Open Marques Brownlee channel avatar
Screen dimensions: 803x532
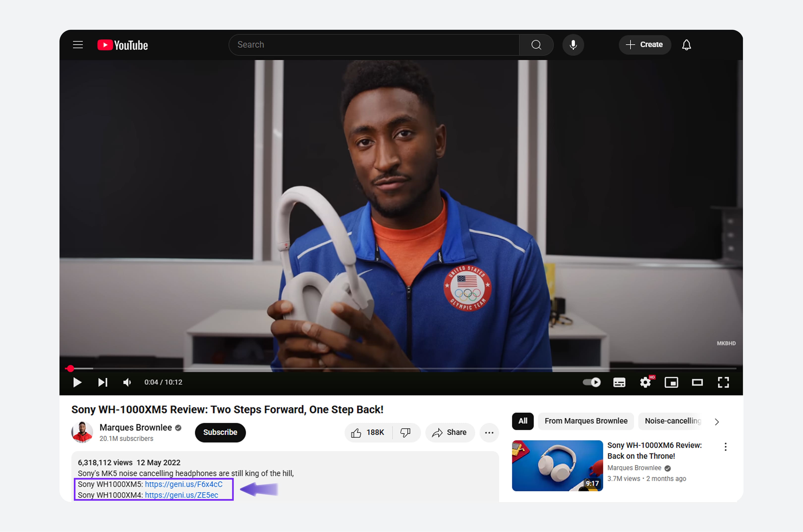click(x=82, y=432)
